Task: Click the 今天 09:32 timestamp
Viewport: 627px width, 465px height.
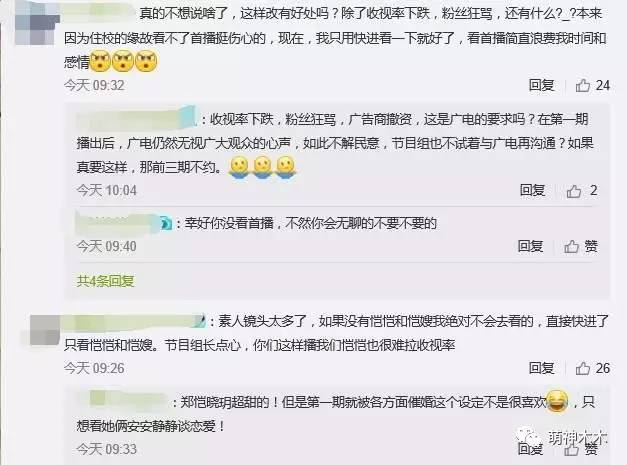Action: click(94, 85)
